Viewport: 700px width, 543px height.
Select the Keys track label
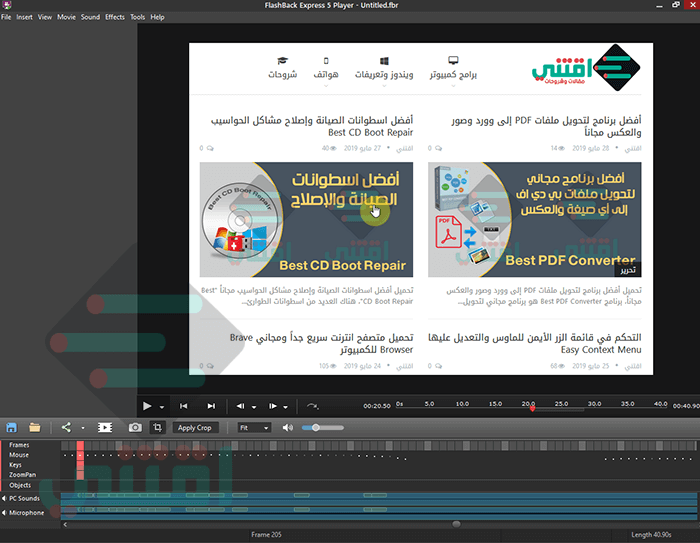15,464
